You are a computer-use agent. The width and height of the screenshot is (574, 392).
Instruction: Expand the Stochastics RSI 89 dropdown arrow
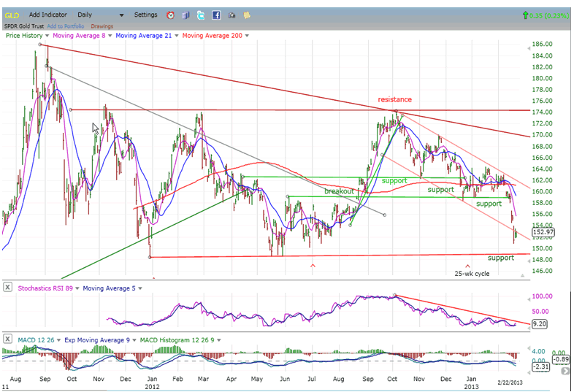[77, 288]
